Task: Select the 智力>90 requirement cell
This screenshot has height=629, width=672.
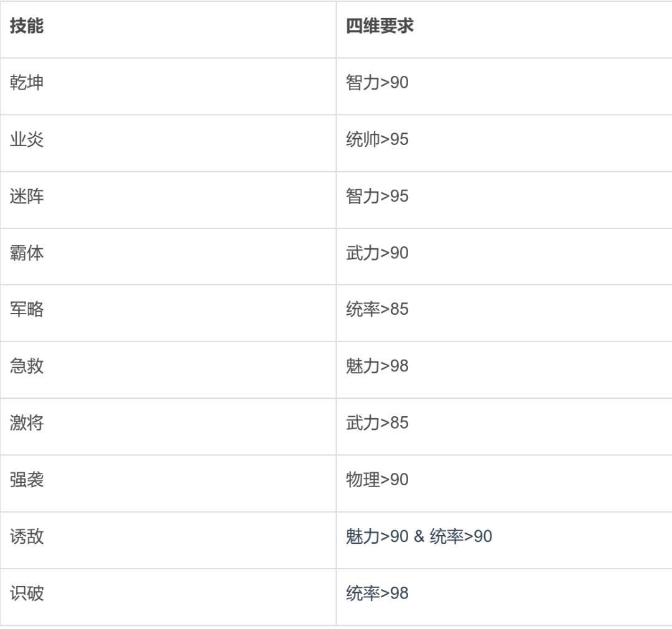Action: pyautogui.click(x=377, y=83)
